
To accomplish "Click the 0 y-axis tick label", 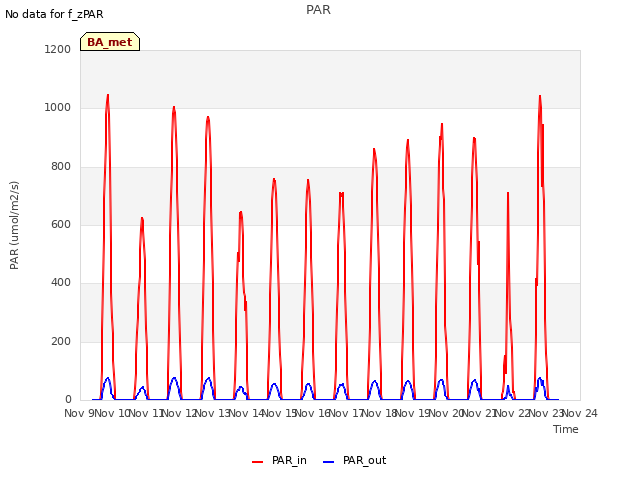I will 68,399.
